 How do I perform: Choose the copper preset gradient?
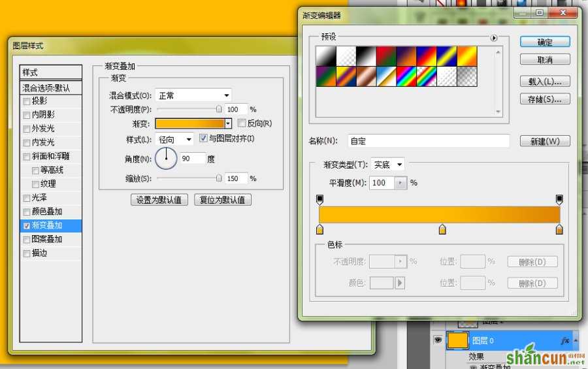(366, 76)
